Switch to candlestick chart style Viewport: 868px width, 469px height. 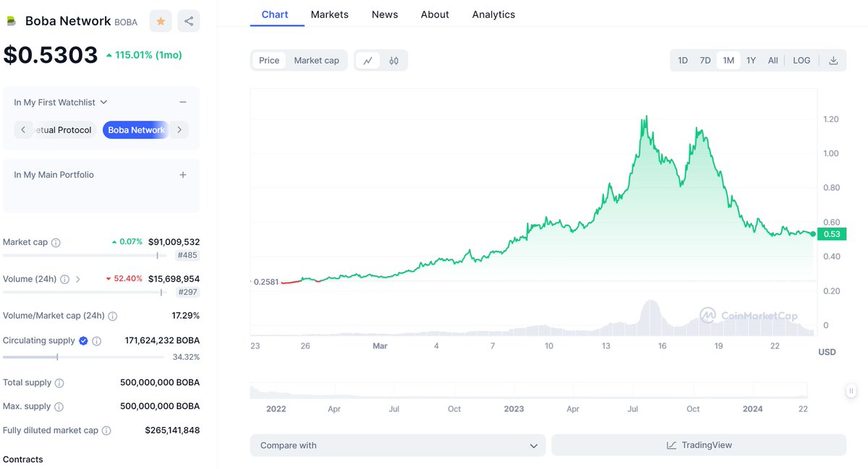pos(393,60)
